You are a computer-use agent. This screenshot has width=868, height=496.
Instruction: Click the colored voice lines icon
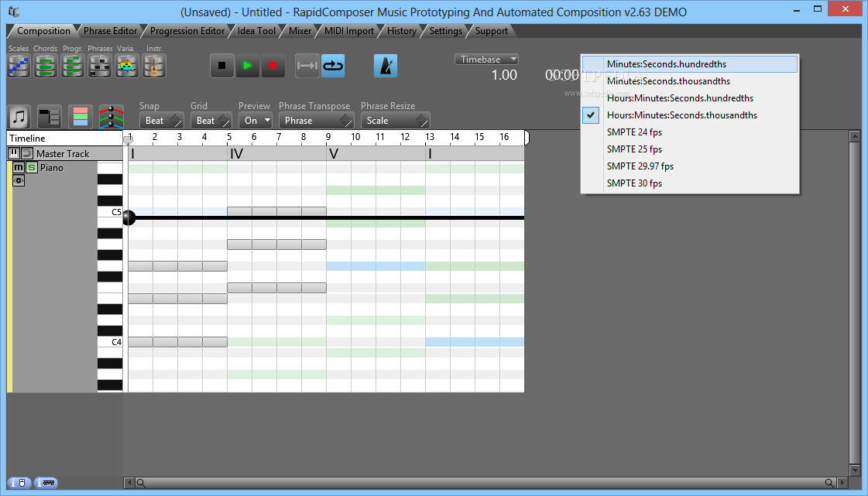(x=112, y=117)
